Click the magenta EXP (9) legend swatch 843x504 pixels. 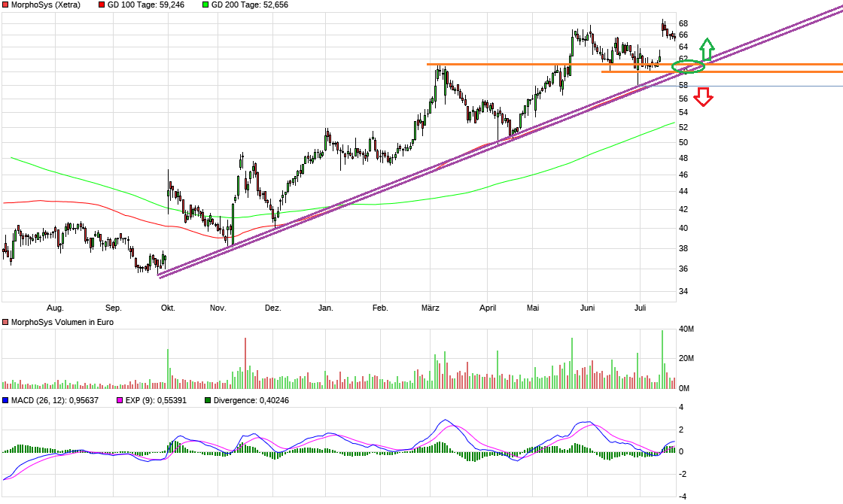point(120,400)
